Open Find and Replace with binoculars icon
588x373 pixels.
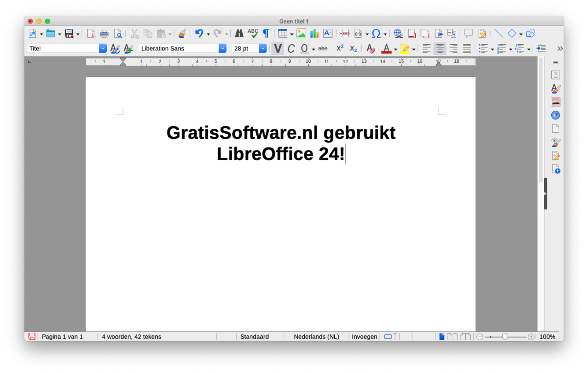239,33
